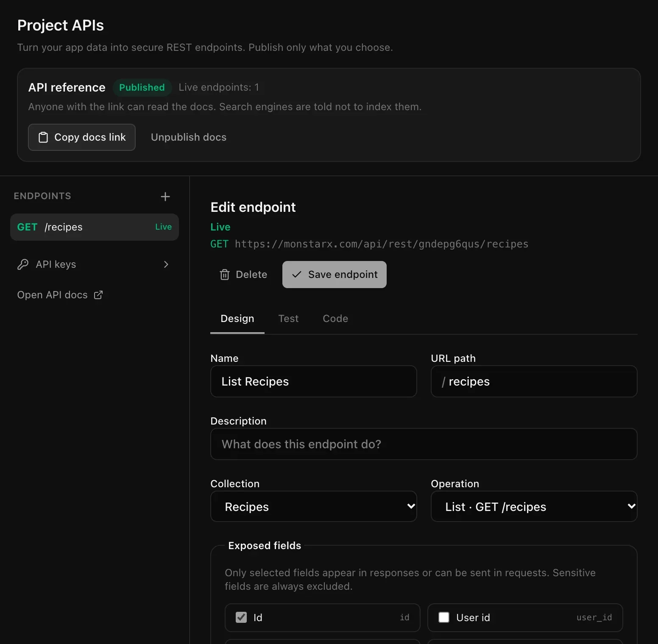Click the Name input containing List Recipes
Image resolution: width=658 pixels, height=644 pixels.
[314, 381]
